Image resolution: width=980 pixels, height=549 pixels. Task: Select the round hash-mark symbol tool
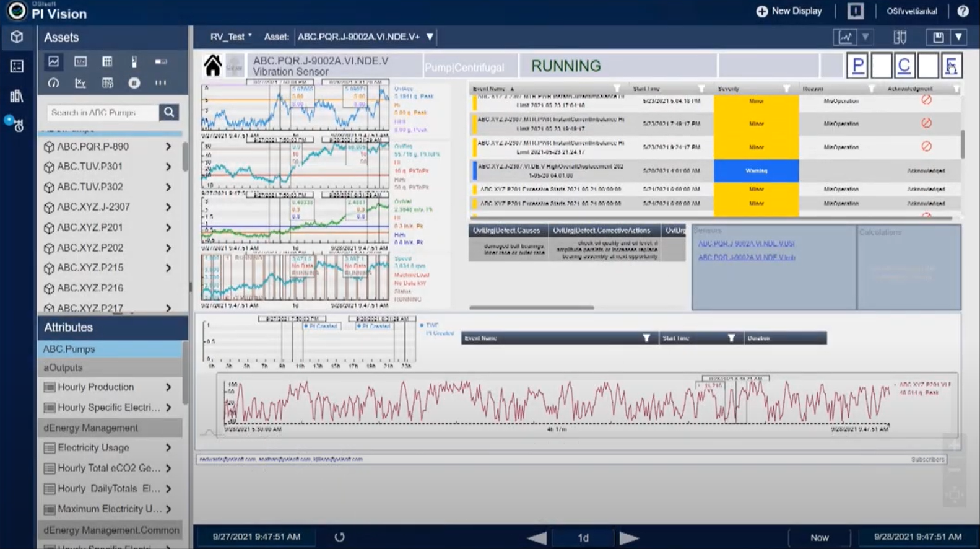(134, 83)
